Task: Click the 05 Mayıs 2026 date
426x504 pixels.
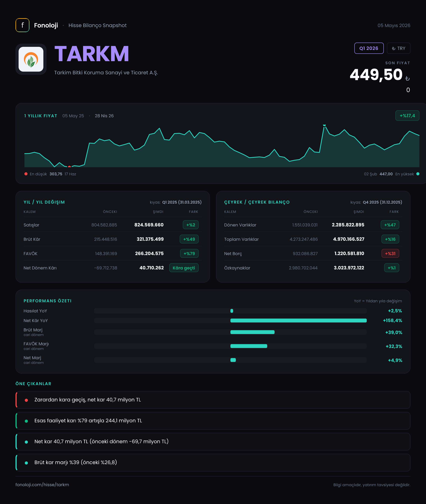Action: (x=394, y=25)
